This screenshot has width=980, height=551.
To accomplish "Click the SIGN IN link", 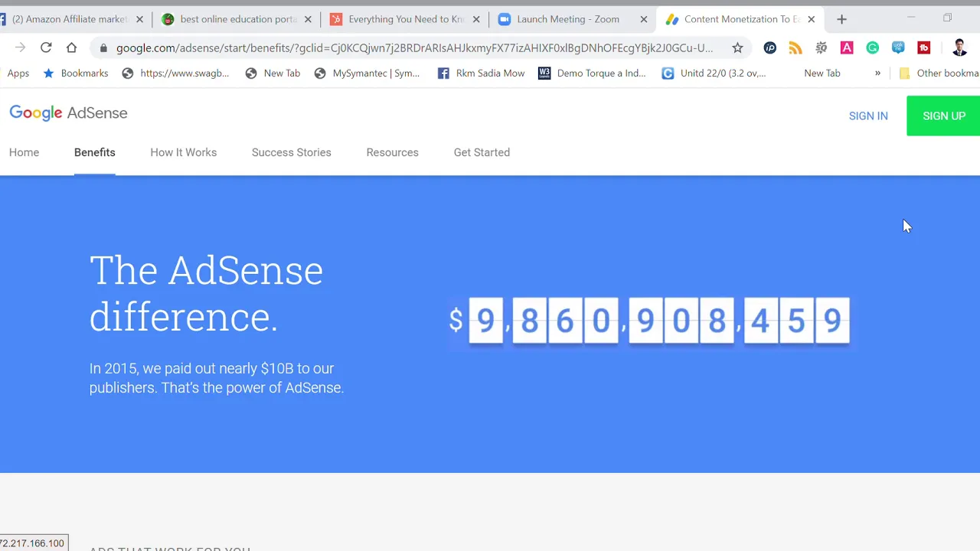I will 868,116.
